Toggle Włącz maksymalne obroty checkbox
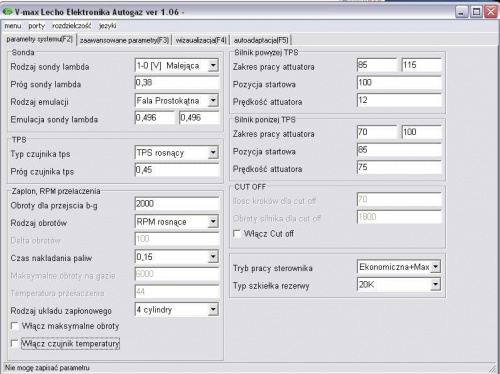The height and width of the screenshot is (374, 500). [x=15, y=326]
